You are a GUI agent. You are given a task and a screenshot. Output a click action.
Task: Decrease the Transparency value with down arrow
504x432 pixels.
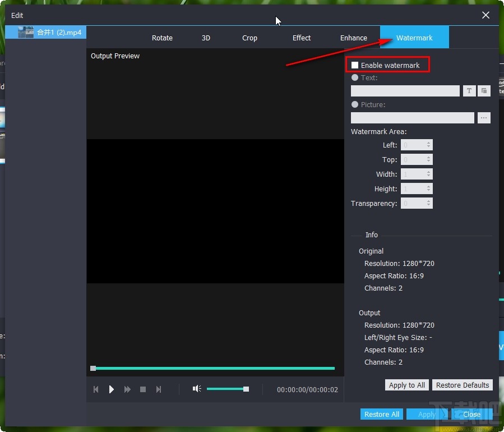coord(428,205)
